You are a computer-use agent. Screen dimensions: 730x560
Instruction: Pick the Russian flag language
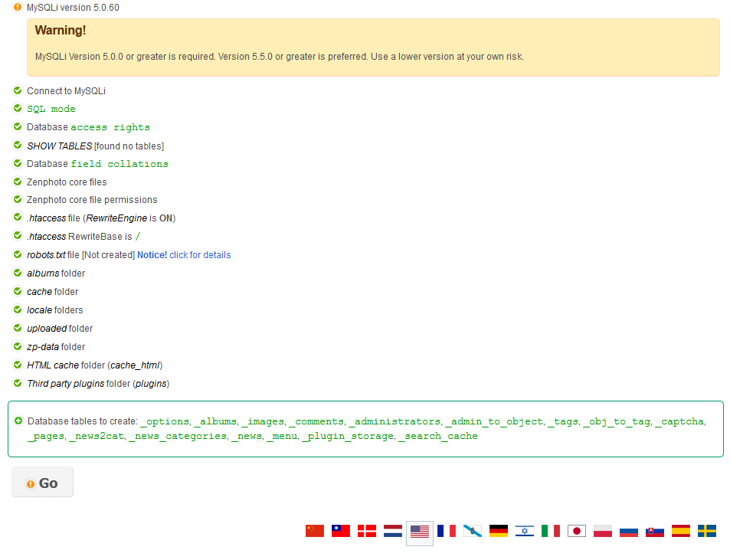[x=629, y=531]
